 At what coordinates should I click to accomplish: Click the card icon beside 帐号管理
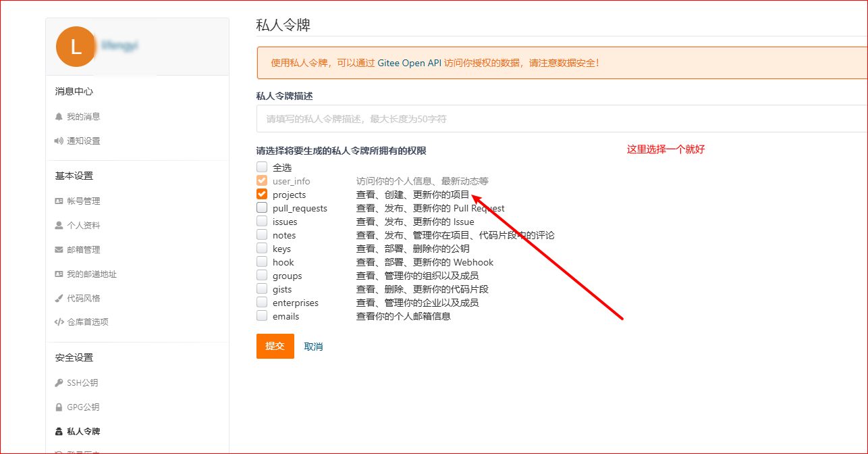point(59,201)
